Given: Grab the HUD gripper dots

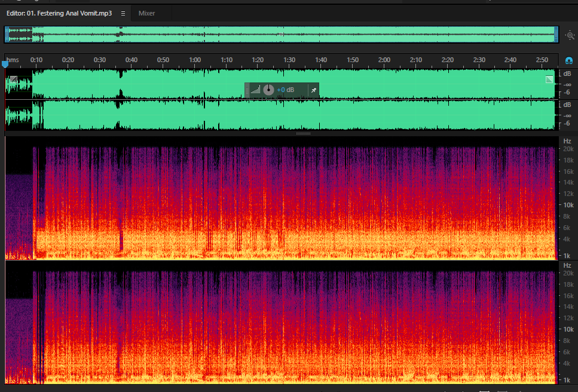Looking at the screenshot, I should 247,90.
